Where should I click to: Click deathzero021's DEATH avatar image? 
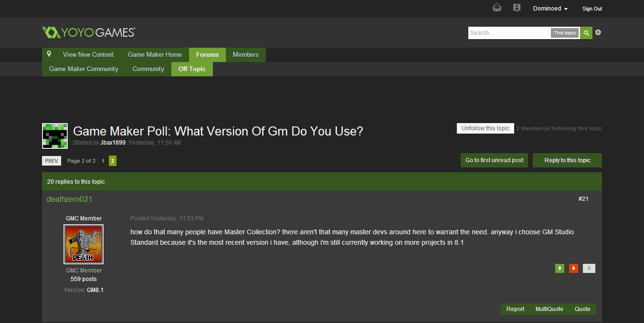(84, 244)
